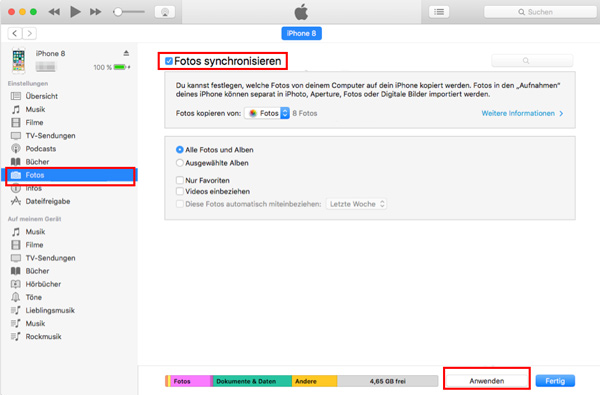Open Podcasts settings
Screen dimensions: 600x395
41,149
